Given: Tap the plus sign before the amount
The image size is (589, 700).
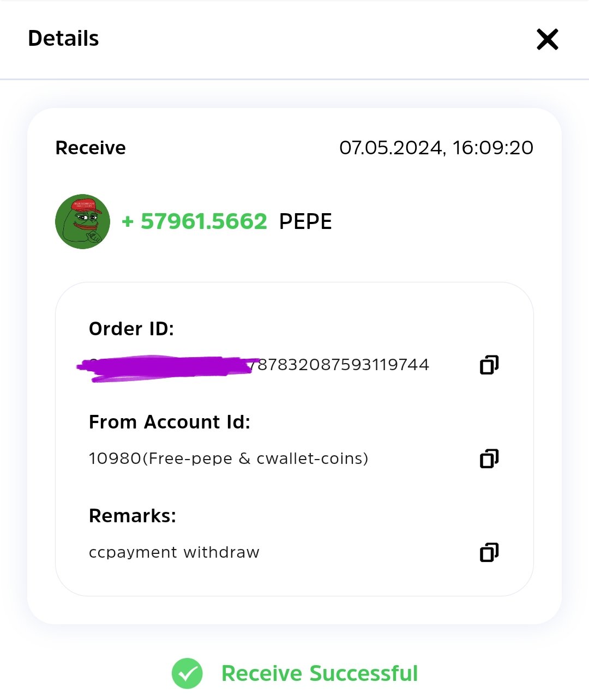Looking at the screenshot, I should [x=128, y=221].
